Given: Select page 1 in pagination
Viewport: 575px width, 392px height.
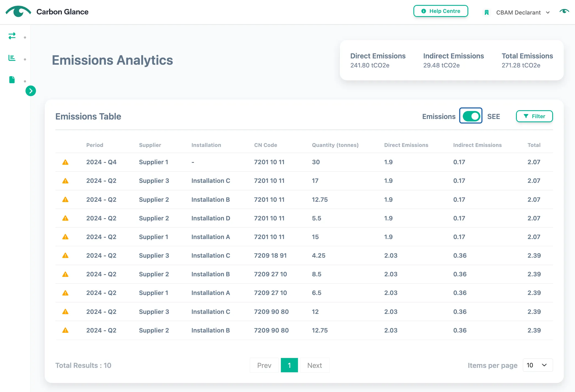Looking at the screenshot, I should coord(289,365).
